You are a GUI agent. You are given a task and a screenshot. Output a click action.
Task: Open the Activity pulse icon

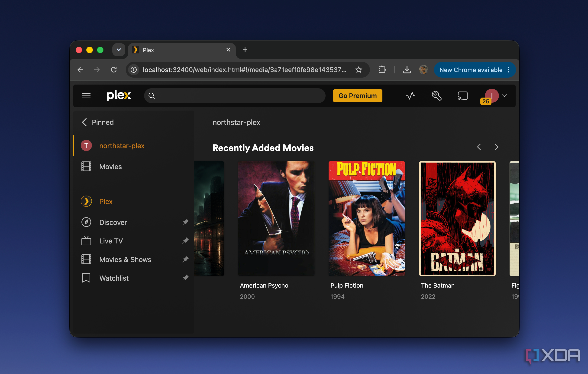tap(411, 95)
